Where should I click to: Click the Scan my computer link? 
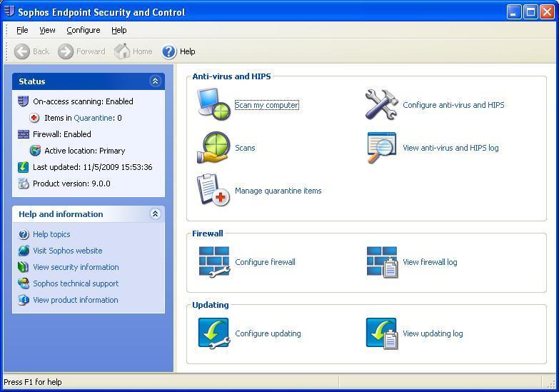(267, 105)
